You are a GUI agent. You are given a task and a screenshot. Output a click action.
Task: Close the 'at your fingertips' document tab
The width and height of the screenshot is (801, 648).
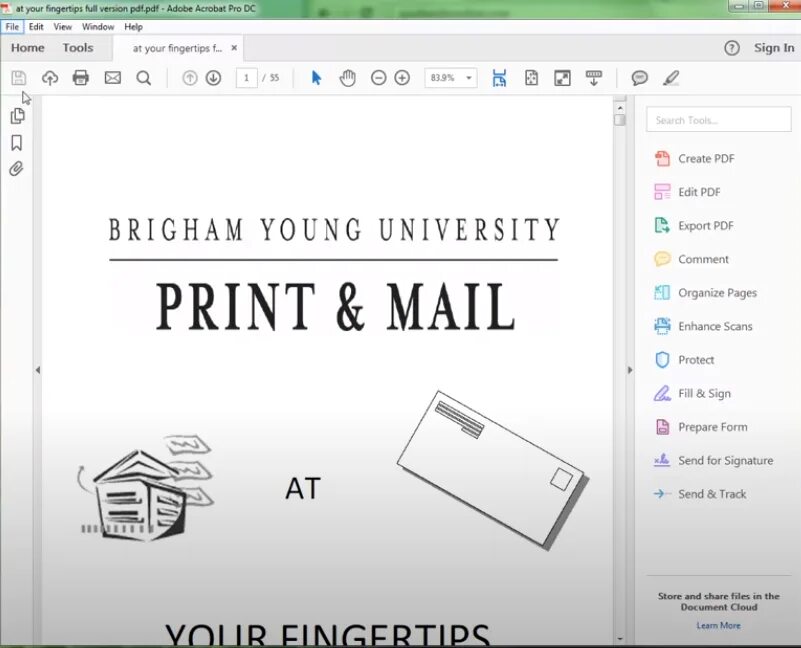tap(234, 48)
